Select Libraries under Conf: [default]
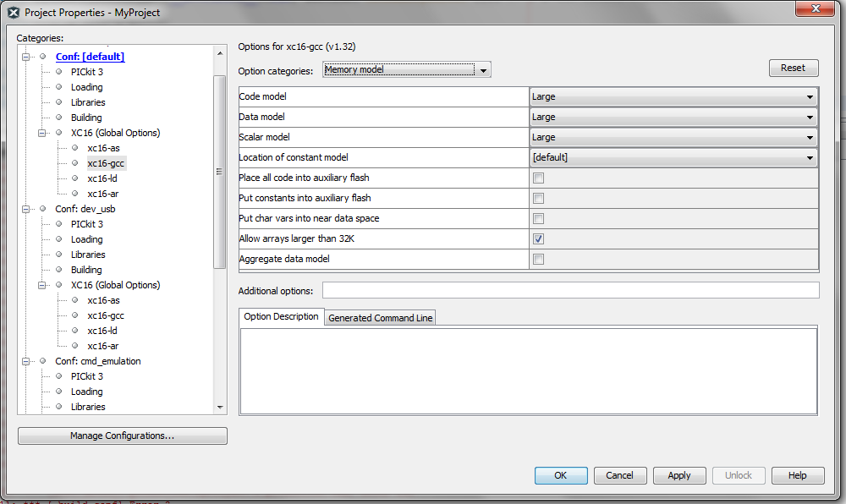The height and width of the screenshot is (504, 846). pyautogui.click(x=88, y=102)
